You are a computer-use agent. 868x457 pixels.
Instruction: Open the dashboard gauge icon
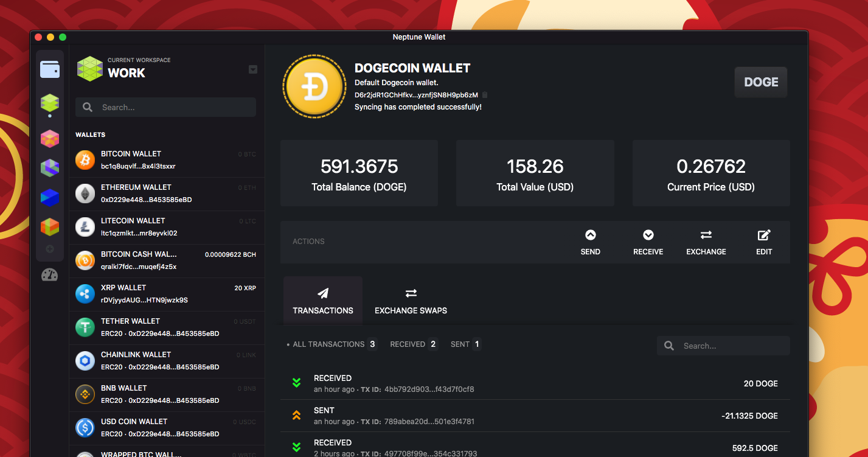click(50, 275)
